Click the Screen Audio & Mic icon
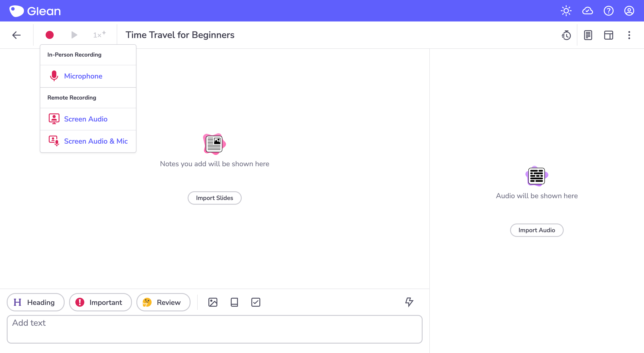The image size is (644, 353). pyautogui.click(x=54, y=141)
